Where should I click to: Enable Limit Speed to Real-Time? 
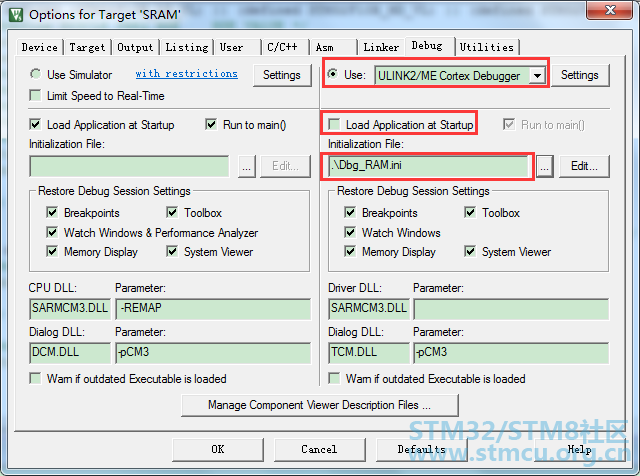36,96
